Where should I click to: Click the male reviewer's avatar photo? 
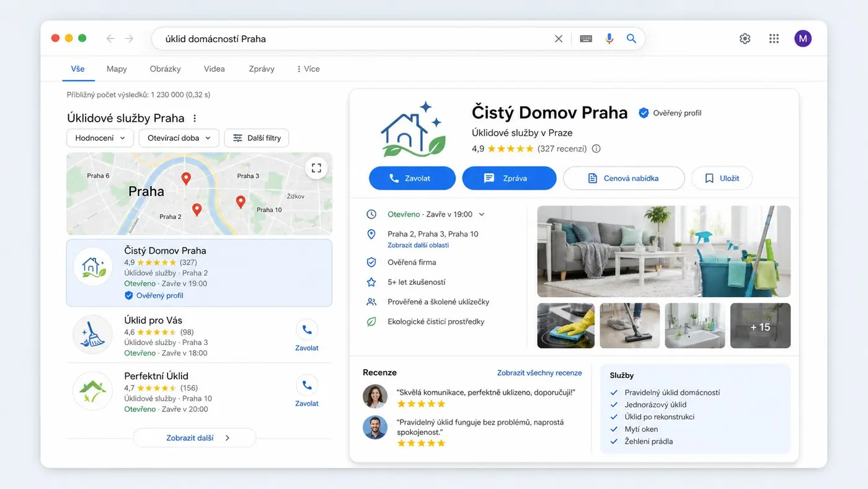tap(375, 428)
